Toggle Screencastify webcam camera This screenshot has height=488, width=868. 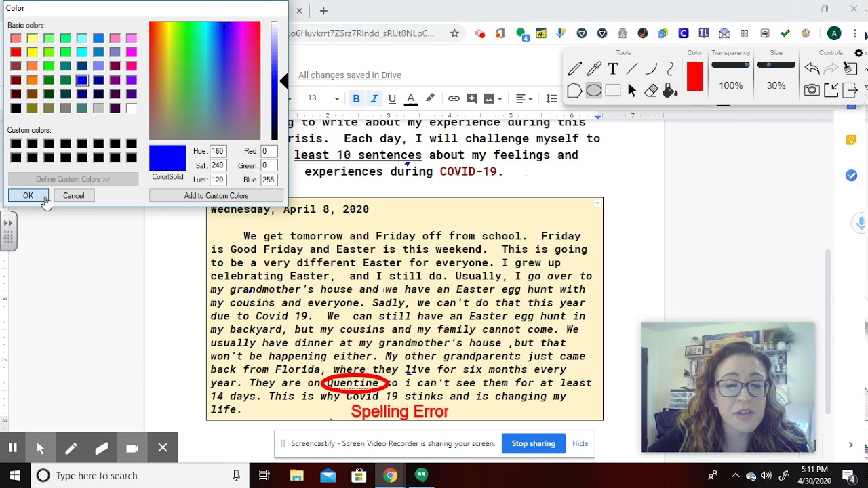[x=132, y=447]
